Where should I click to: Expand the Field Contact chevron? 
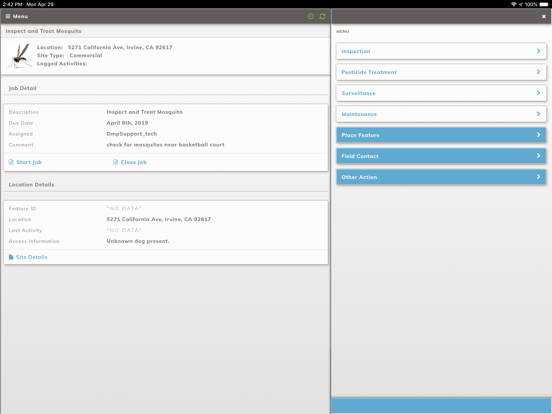coord(538,156)
